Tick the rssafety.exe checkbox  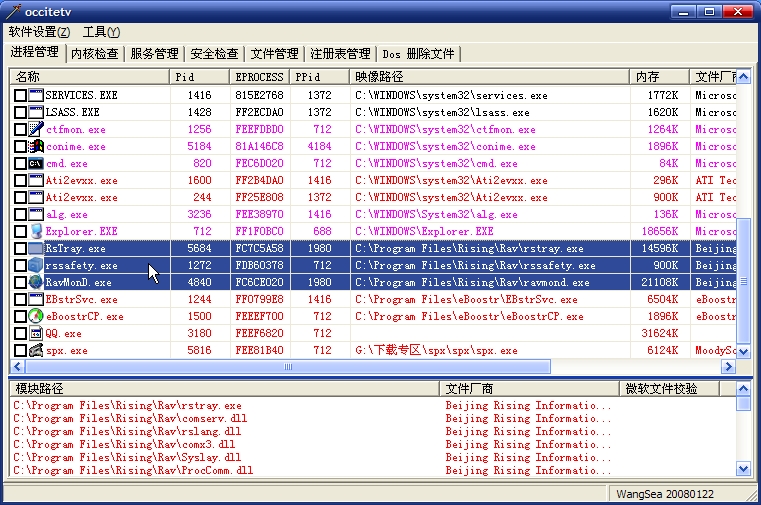point(20,265)
